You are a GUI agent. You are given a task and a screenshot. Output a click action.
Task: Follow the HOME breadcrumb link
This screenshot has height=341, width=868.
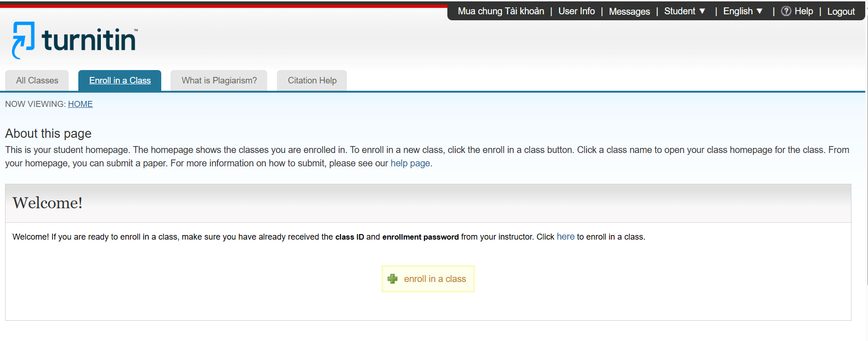tap(80, 104)
